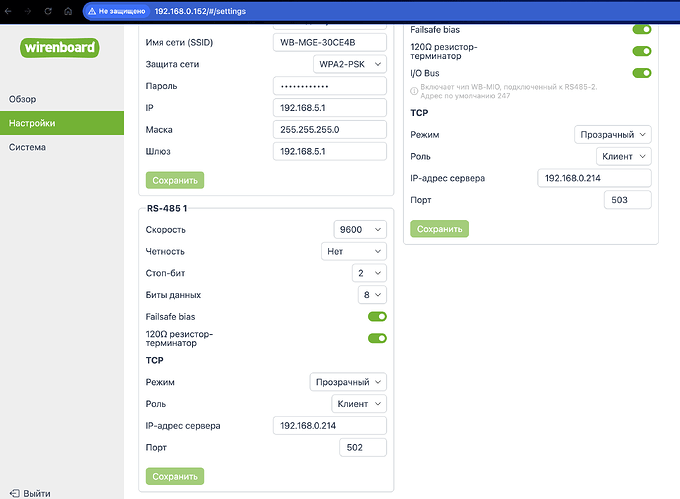Screen dimensions: 680x499
Task: Click the TCP heading in RS-485 1
Action: click(154, 360)
